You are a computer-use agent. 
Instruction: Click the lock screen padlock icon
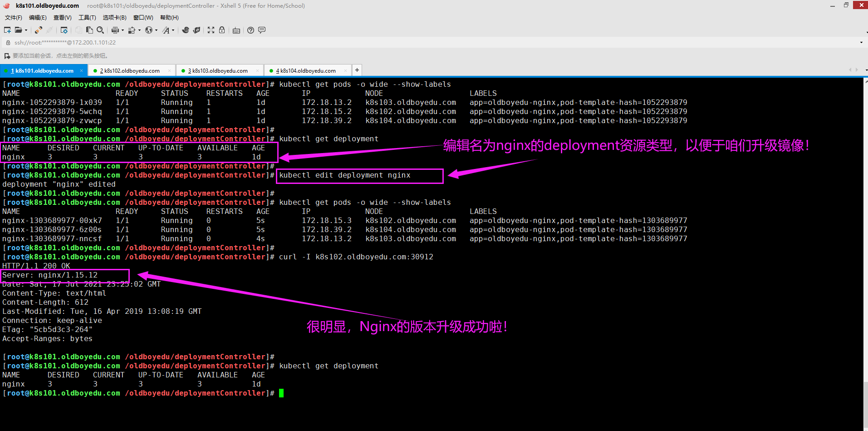pos(222,30)
